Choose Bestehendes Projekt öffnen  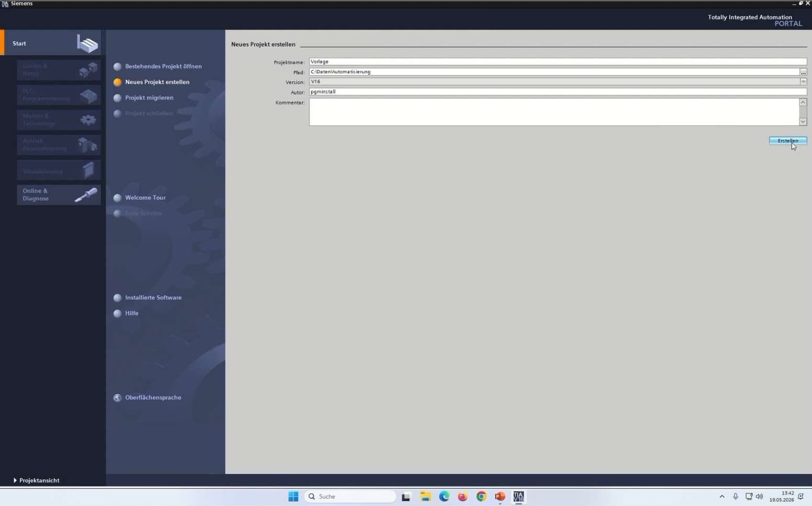click(157, 66)
